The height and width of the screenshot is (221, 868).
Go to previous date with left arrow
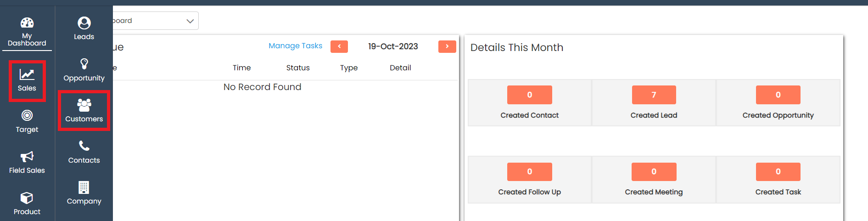tap(339, 46)
